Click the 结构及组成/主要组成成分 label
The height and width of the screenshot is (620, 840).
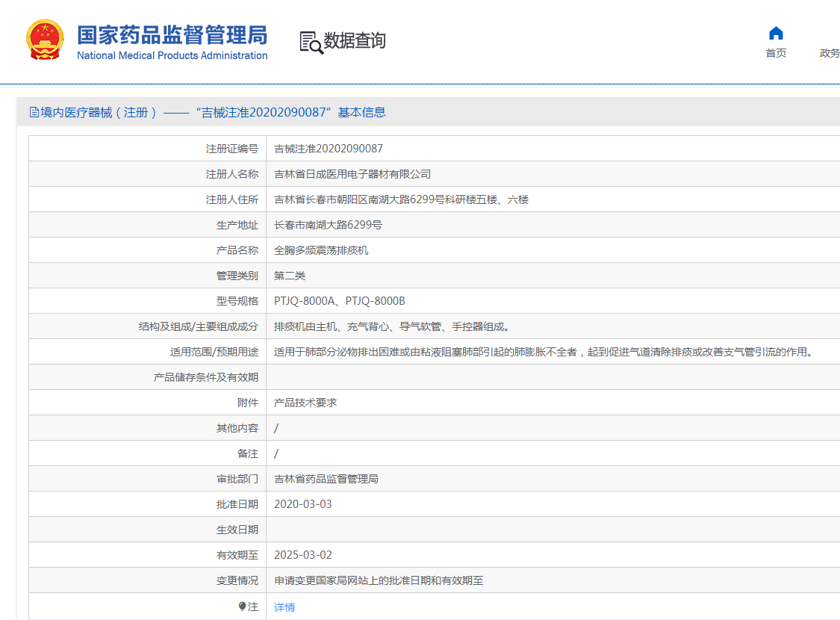(x=198, y=326)
